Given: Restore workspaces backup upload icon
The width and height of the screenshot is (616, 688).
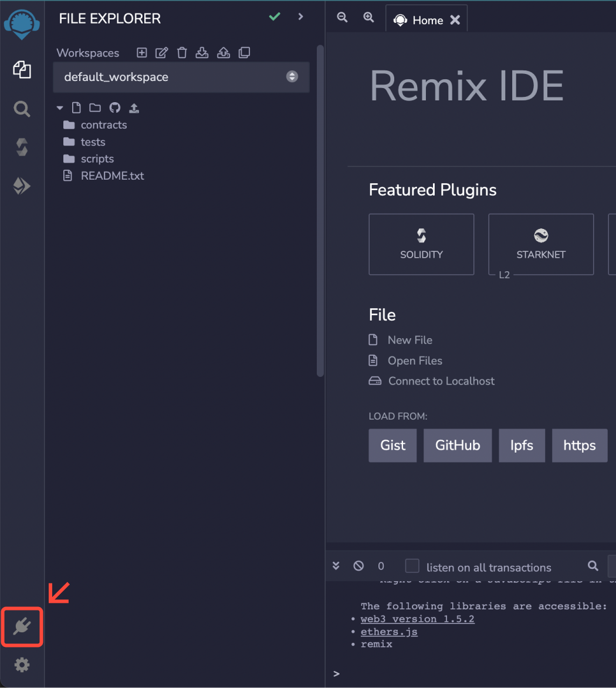Looking at the screenshot, I should tap(224, 53).
